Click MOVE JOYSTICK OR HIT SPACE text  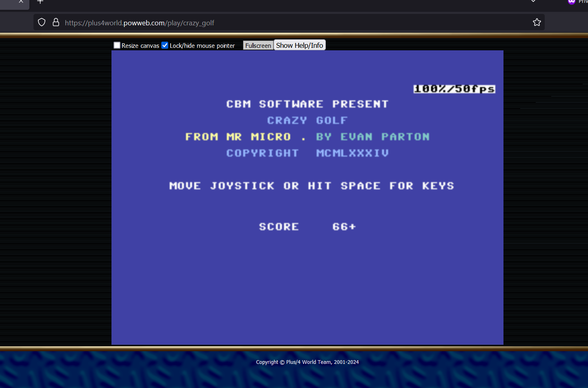coord(312,186)
